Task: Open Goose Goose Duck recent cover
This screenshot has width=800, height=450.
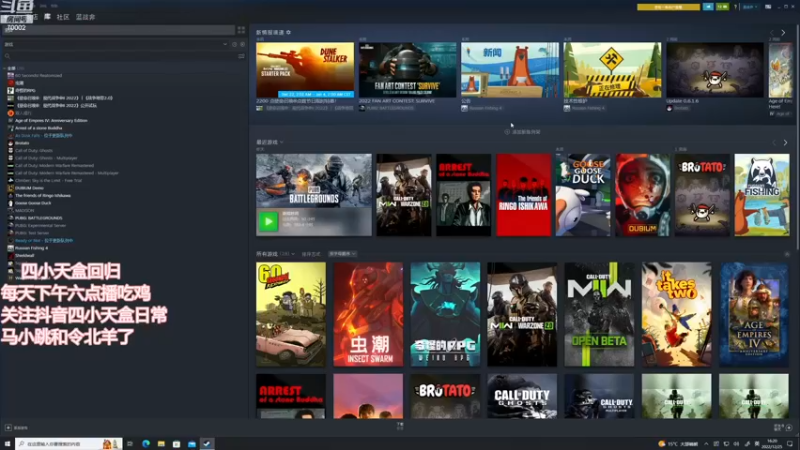Action: click(x=583, y=195)
